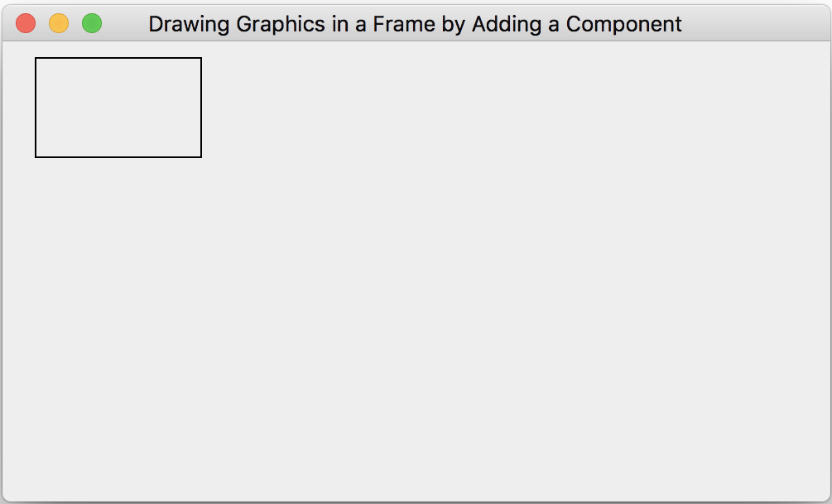832x504 pixels.
Task: Select the rectangle's top-left corner
Action: click(x=36, y=58)
